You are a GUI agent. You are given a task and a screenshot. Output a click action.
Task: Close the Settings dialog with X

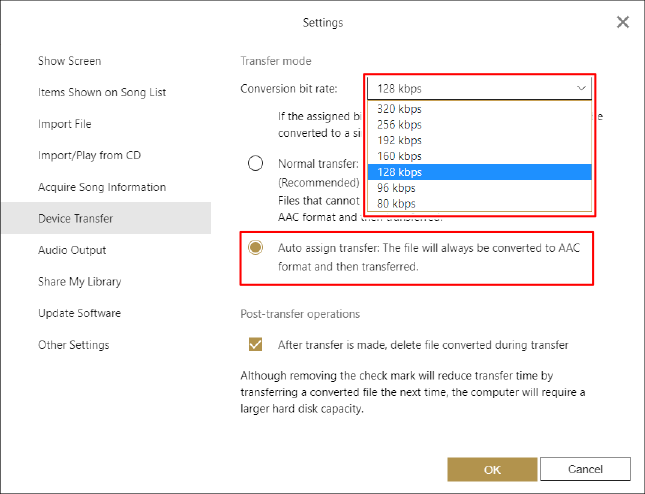tap(622, 22)
